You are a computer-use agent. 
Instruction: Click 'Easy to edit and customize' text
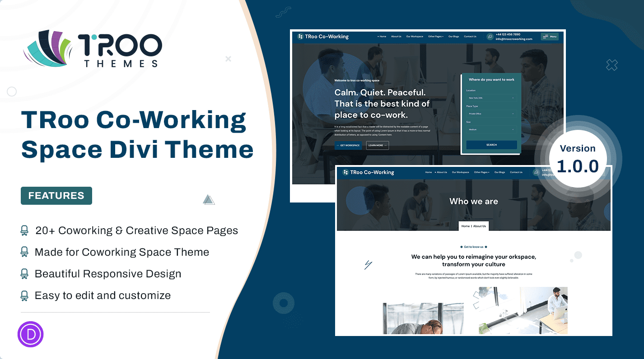pos(103,295)
